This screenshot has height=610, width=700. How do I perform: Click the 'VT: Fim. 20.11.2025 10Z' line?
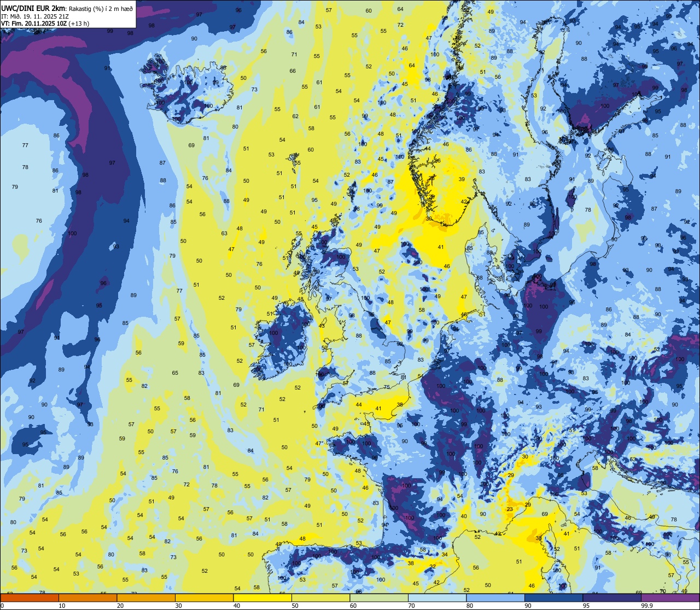tap(34, 24)
